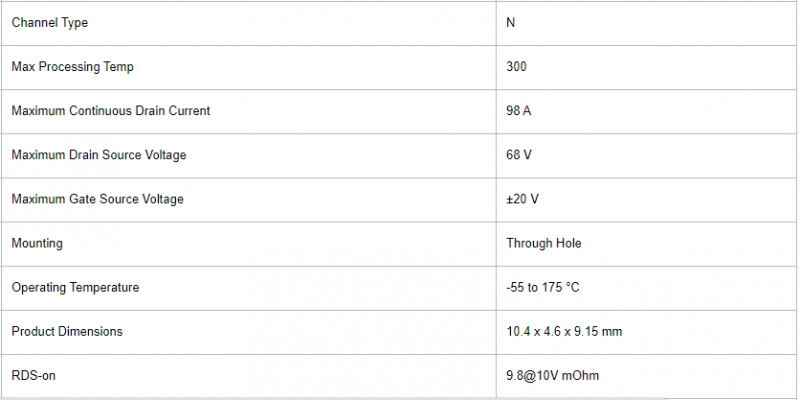
Task: Select the '±20 V' gate voltage value
Action: pyautogui.click(x=522, y=199)
